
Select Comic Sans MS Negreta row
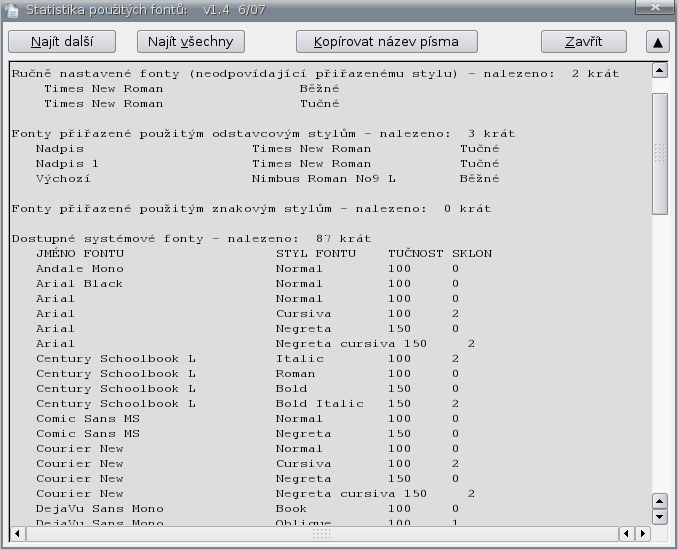(x=247, y=434)
